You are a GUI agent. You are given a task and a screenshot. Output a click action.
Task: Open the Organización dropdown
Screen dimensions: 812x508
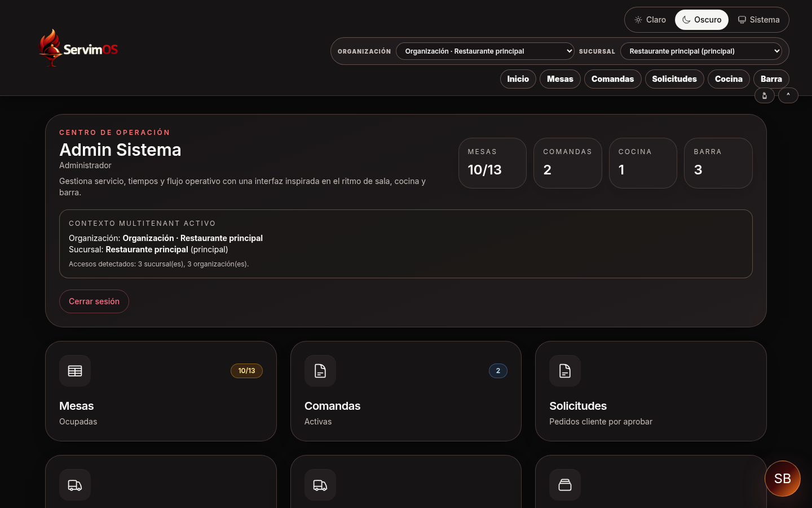pos(485,51)
